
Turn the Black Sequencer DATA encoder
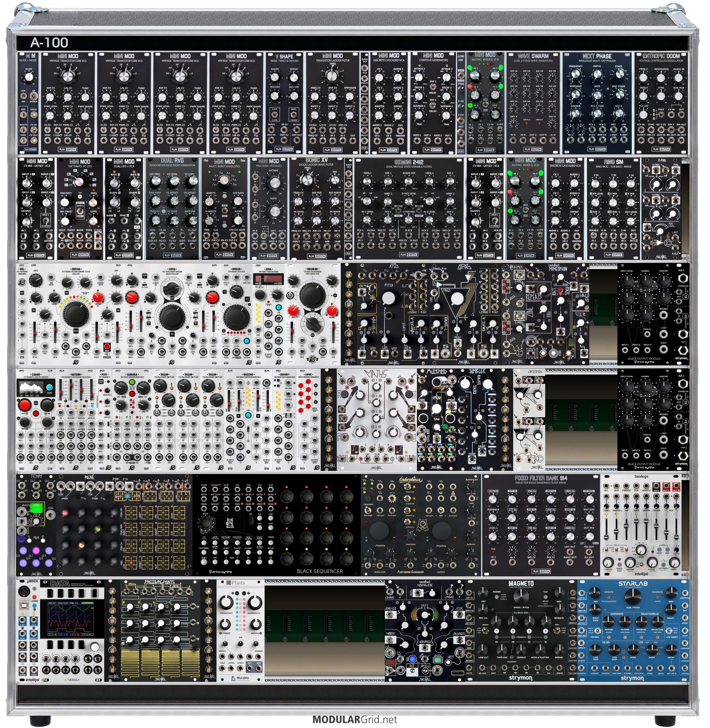pos(205,523)
